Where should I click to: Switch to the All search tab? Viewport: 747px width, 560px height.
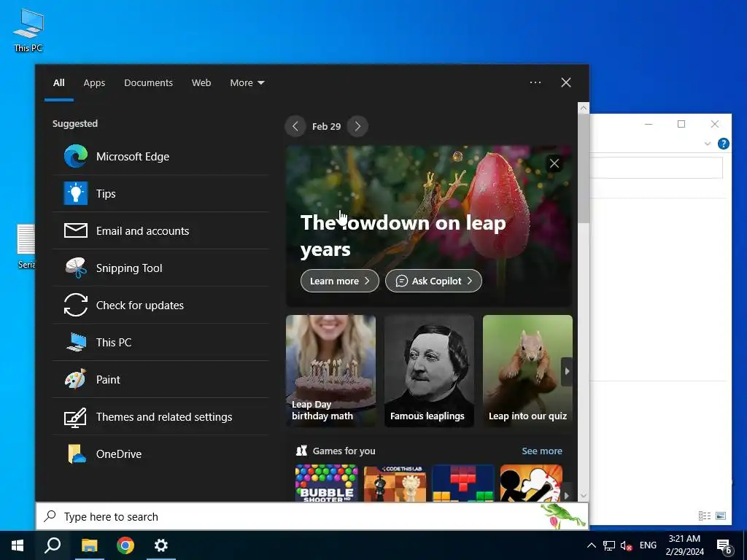coord(59,83)
